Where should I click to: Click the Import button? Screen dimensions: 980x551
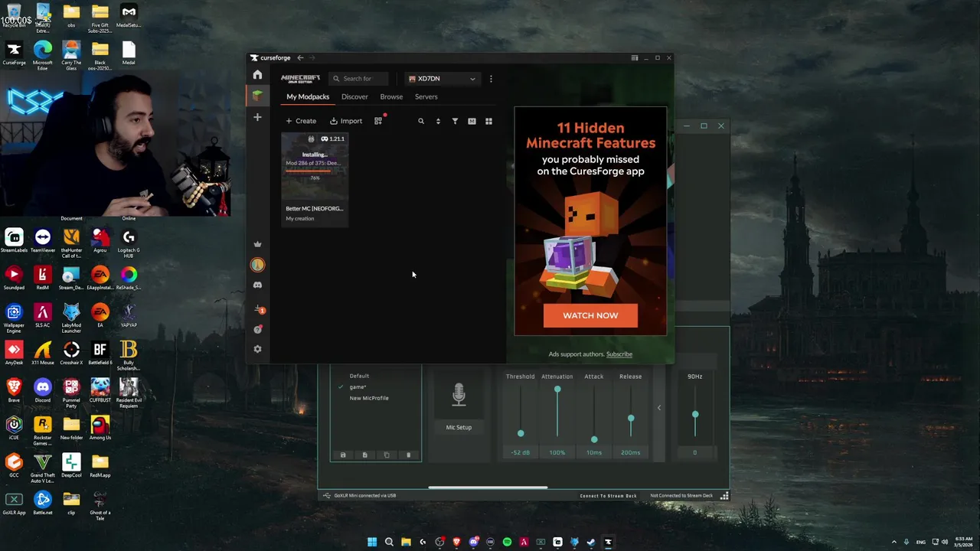coord(346,121)
